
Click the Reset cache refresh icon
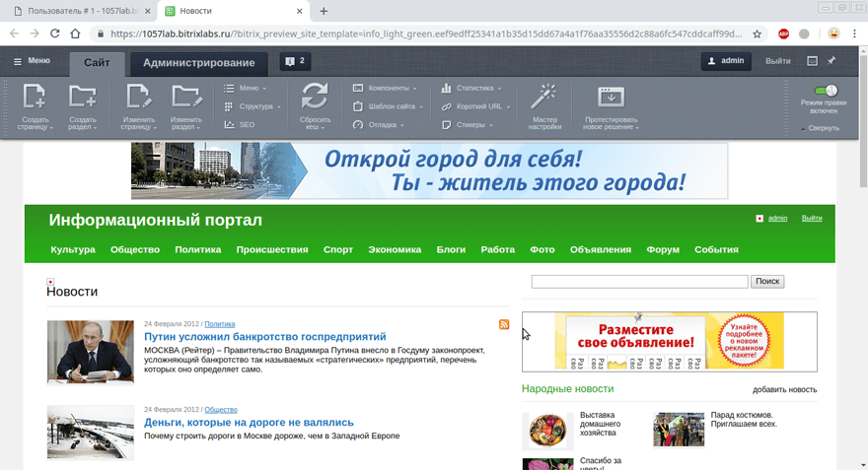click(315, 97)
